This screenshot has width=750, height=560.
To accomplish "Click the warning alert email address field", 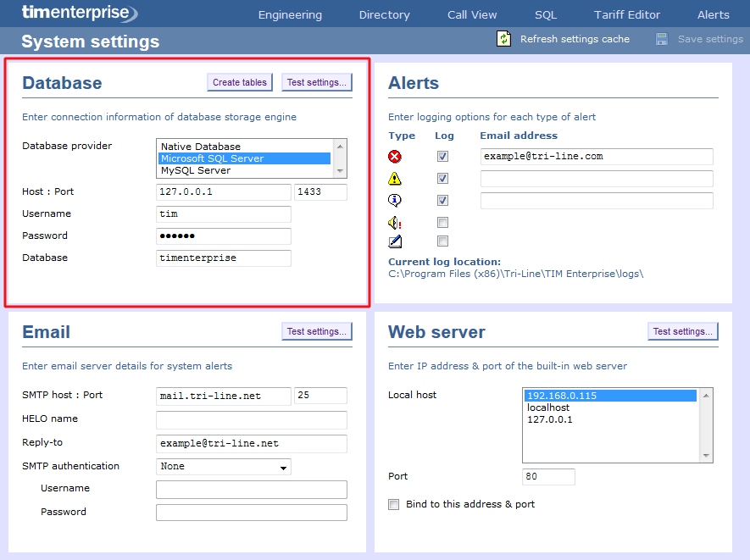I will [x=597, y=179].
